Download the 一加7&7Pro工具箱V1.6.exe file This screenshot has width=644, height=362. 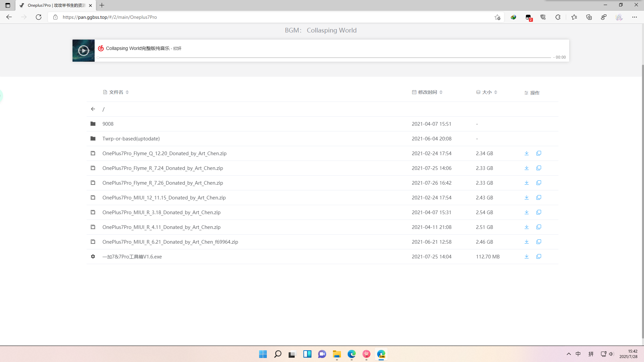527,256
